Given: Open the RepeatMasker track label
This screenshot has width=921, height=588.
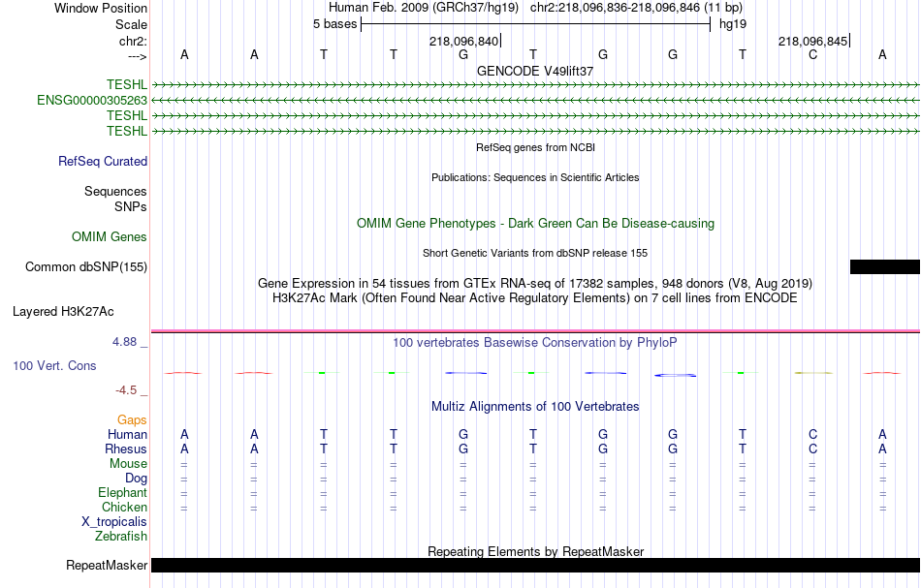Looking at the screenshot, I should pyautogui.click(x=107, y=565).
